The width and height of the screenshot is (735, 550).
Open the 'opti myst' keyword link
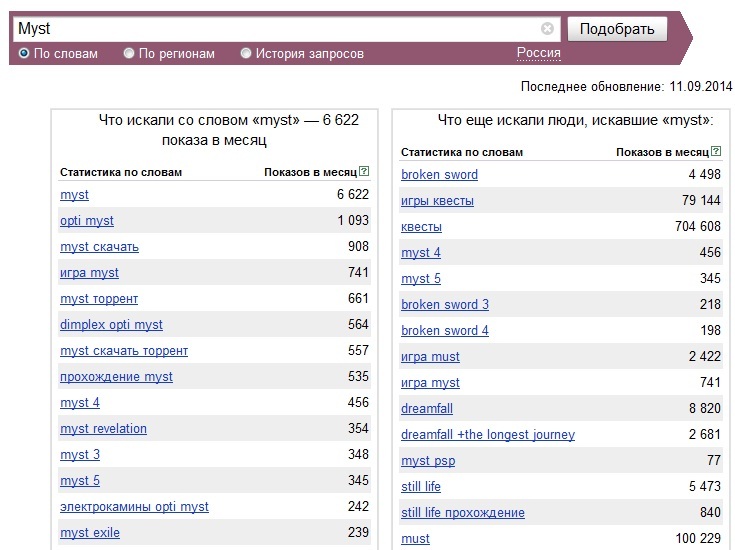87,220
